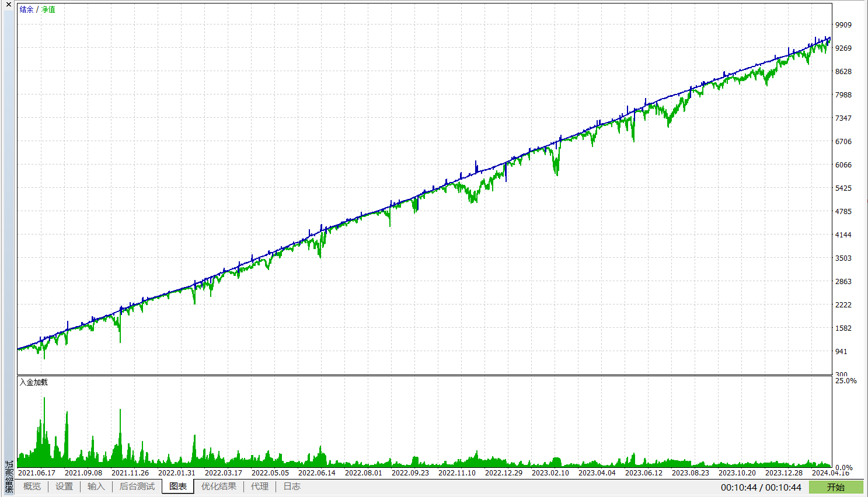Click the 2023.04.04 date label
The height and width of the screenshot is (497, 868).
click(x=597, y=473)
